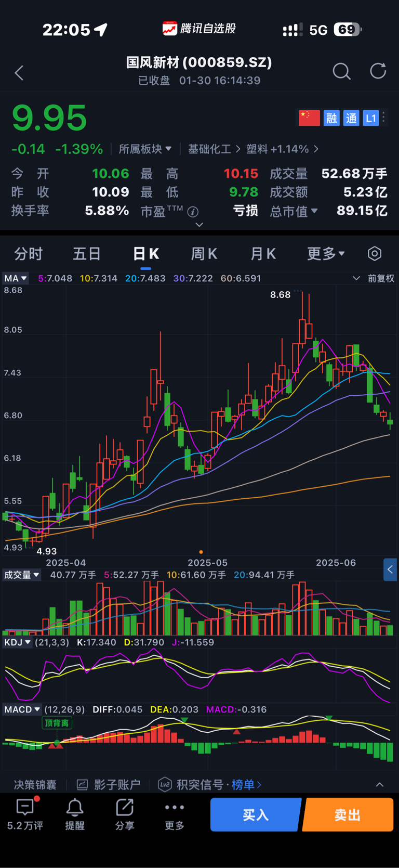Viewport: 399px width, 868px height.
Task: Open 前复权 adjustment dropdown
Action: pos(374,278)
